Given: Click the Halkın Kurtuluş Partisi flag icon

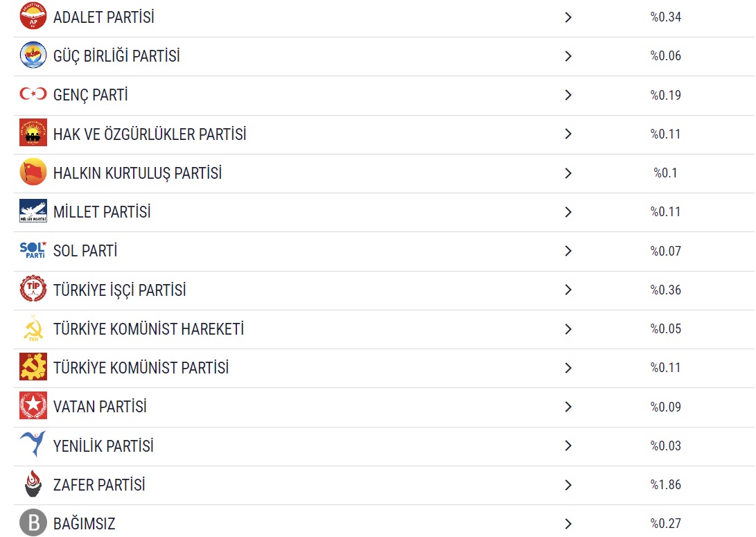Looking at the screenshot, I should pos(33,173).
